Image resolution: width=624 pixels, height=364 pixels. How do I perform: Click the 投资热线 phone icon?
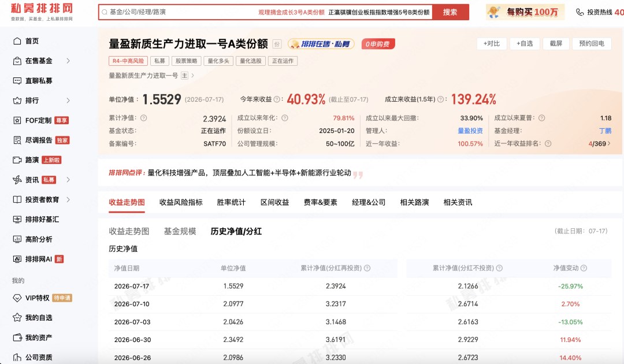coord(580,12)
